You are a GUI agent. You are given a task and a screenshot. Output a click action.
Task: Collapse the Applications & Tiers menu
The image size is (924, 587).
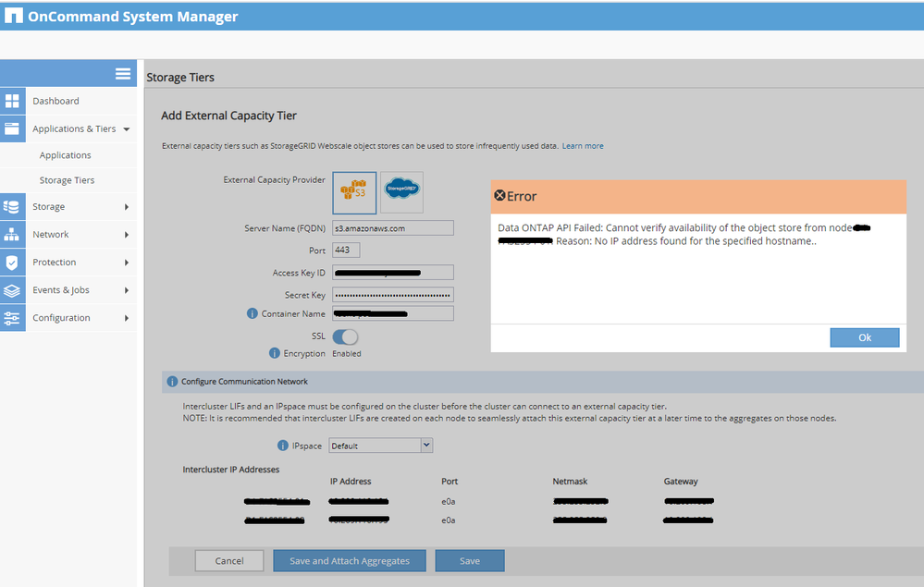coord(126,129)
